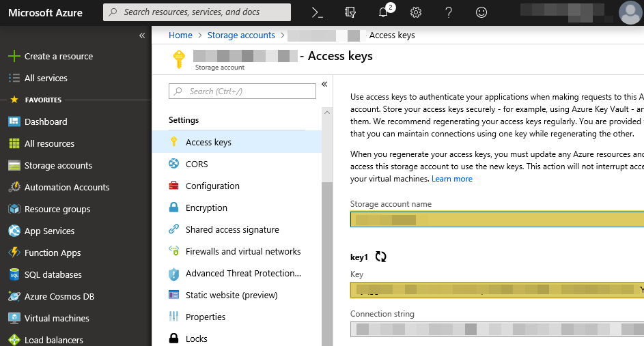Viewport: 644px width, 346px height.
Task: Open the directory and subscription filter
Action: pyautogui.click(x=350, y=12)
